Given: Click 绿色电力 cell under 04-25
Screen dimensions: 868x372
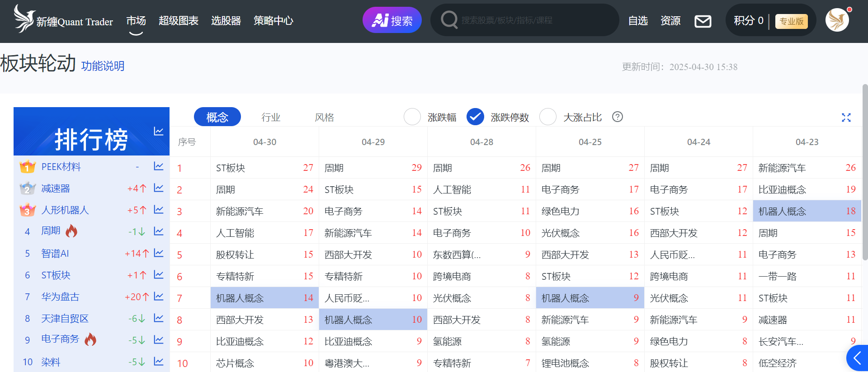Looking at the screenshot, I should pos(590,211).
